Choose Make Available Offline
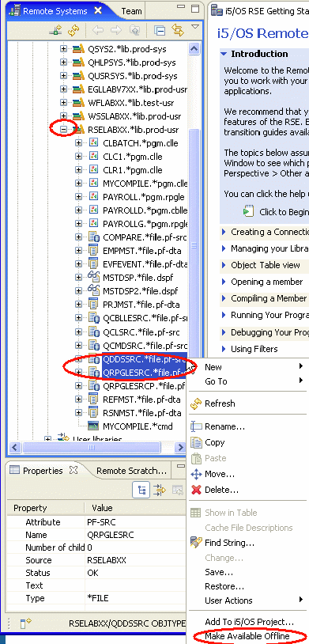Viewport: 309px width, 644px height. coord(247,636)
